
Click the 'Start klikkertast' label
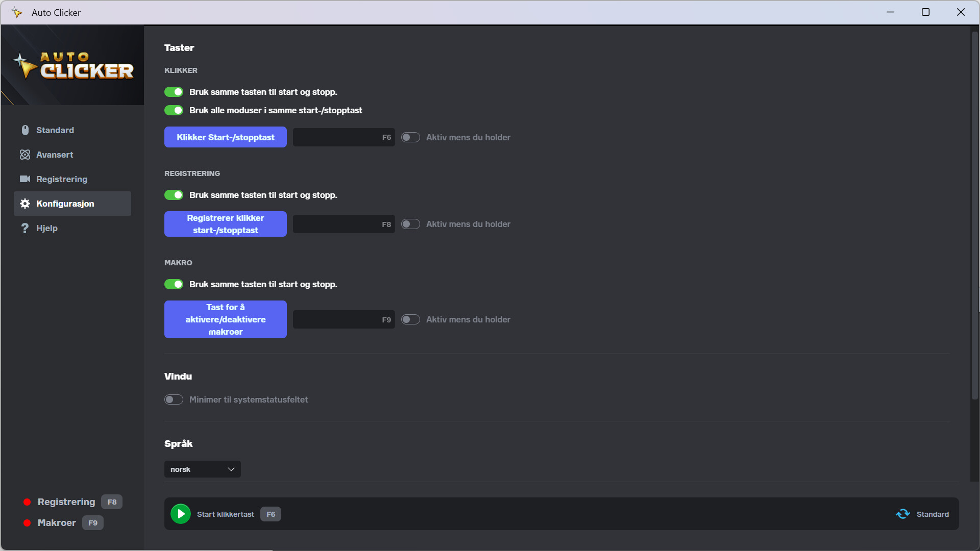(226, 514)
